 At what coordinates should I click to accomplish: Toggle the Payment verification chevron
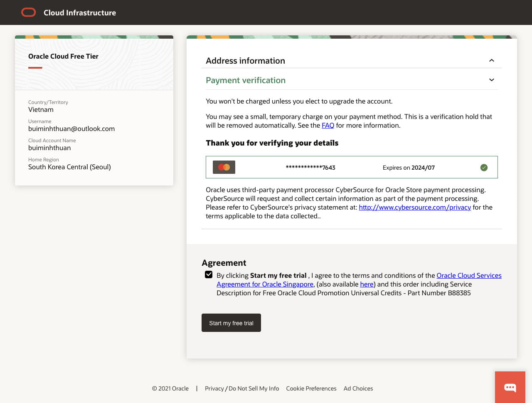point(492,80)
